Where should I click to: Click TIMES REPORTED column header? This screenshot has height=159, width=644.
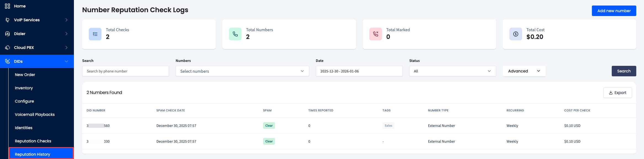[321, 110]
